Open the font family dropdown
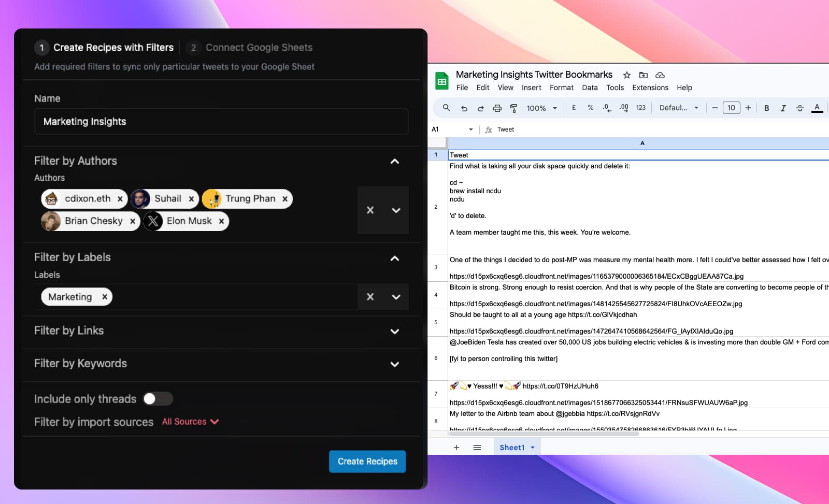The width and height of the screenshot is (829, 504). (679, 108)
